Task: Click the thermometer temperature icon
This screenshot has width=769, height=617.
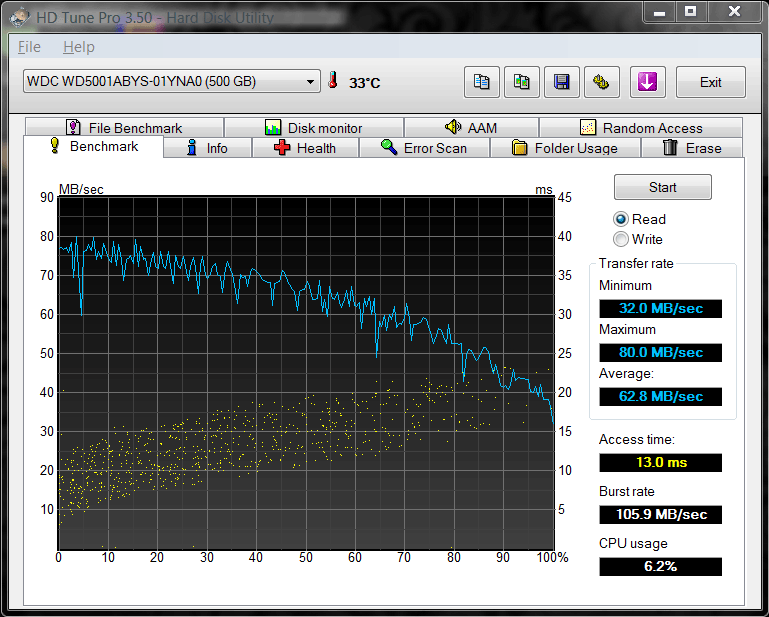Action: click(x=333, y=80)
